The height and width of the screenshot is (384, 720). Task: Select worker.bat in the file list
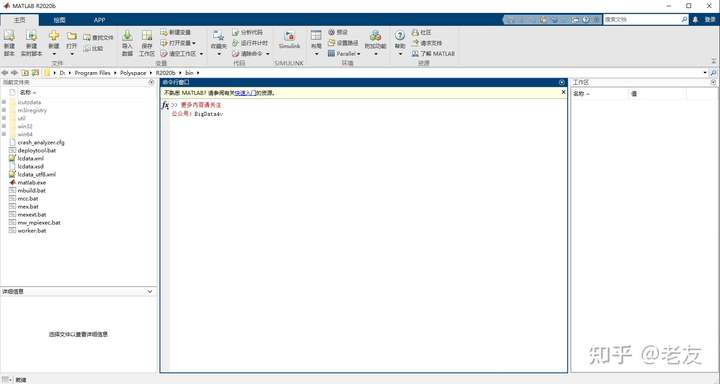tap(32, 231)
